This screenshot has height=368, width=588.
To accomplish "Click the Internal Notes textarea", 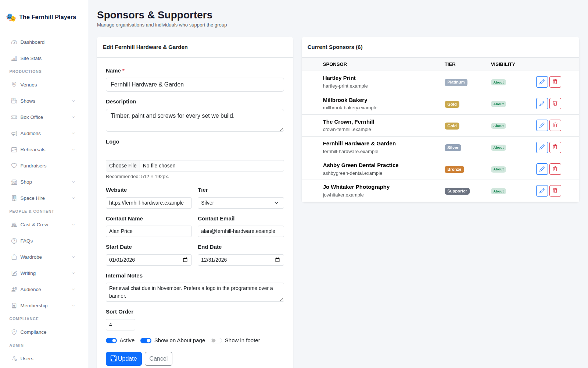I will [195, 292].
